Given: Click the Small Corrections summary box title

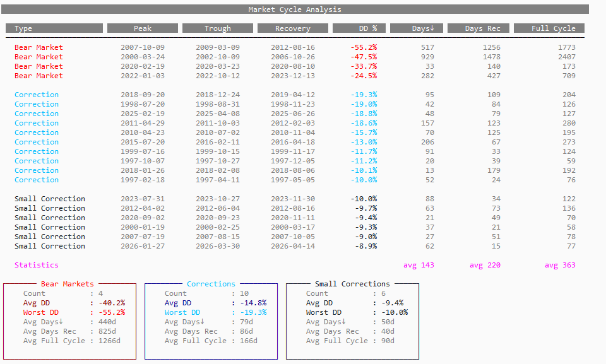Looking at the screenshot, I should [x=352, y=284].
